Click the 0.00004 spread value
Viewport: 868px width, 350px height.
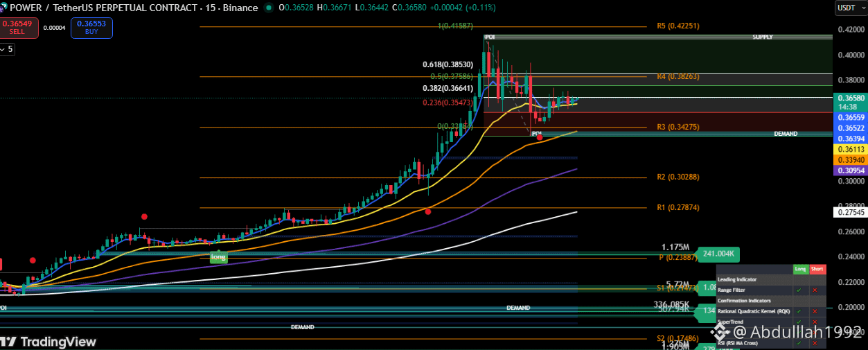pyautogui.click(x=54, y=28)
